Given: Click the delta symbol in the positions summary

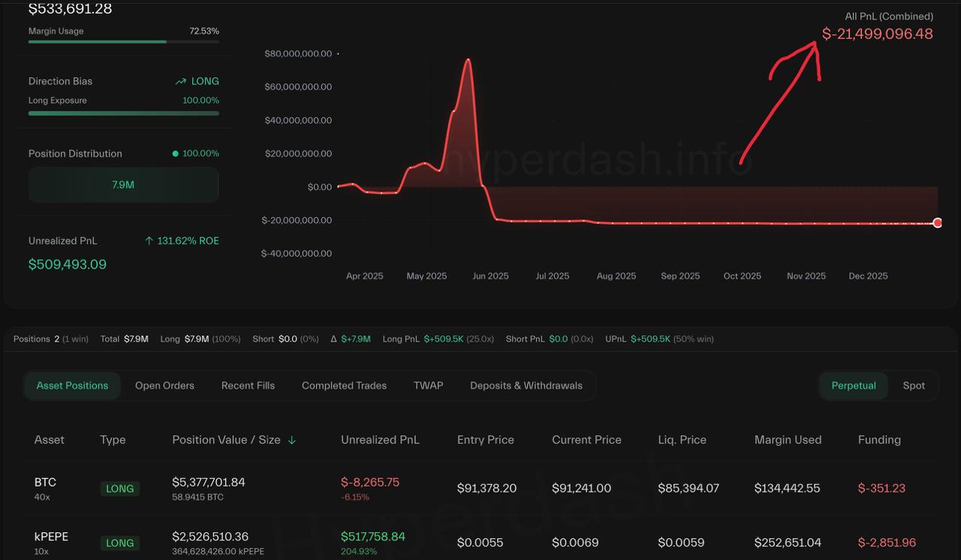Looking at the screenshot, I should point(334,339).
